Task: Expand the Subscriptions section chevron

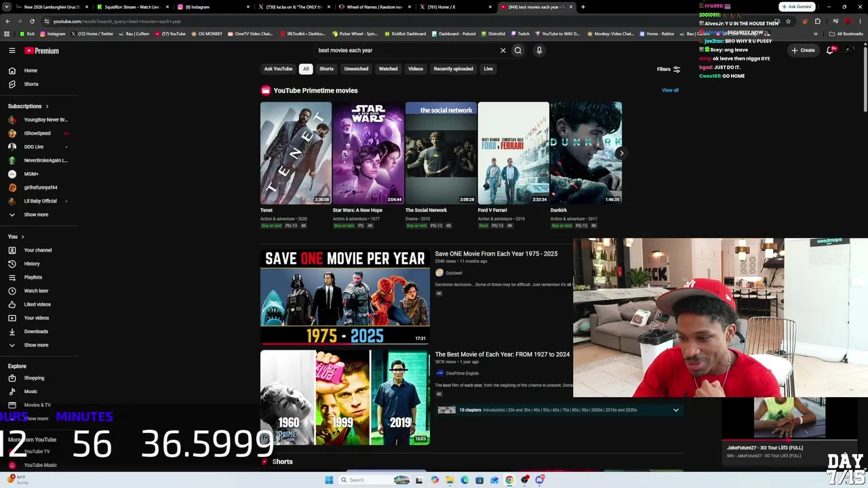Action: pyautogui.click(x=47, y=106)
